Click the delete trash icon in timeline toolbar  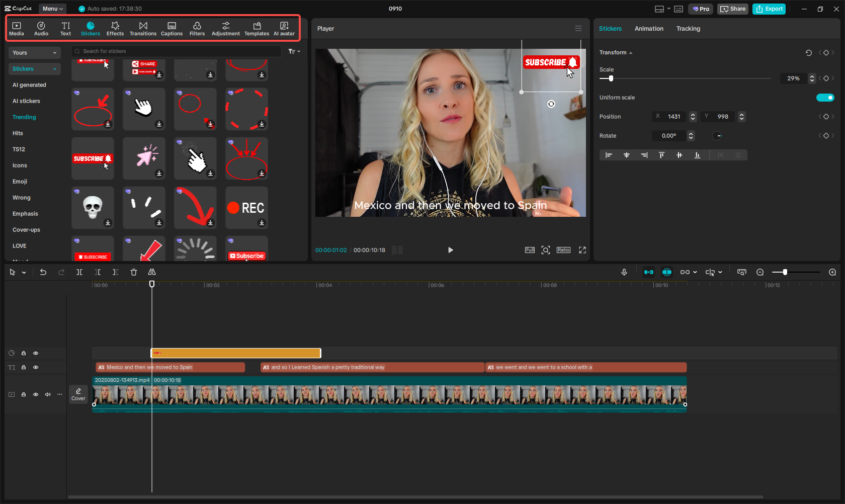click(x=134, y=272)
